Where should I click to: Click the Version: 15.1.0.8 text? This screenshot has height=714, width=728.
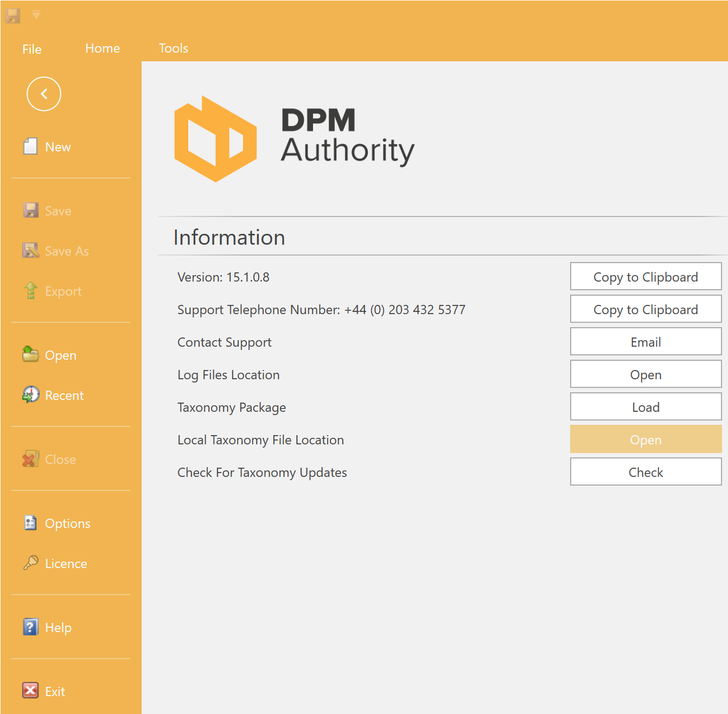coord(223,277)
